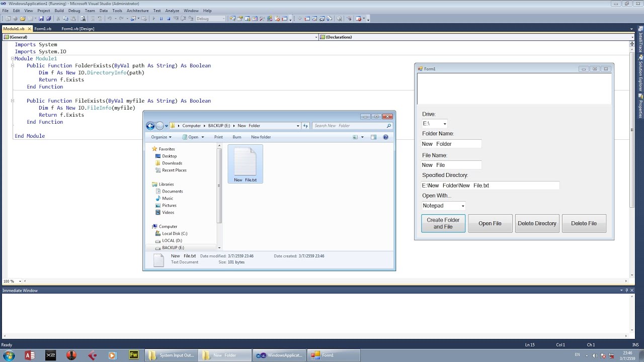Click the Folder Name input field
The image size is (644, 362).
click(451, 144)
